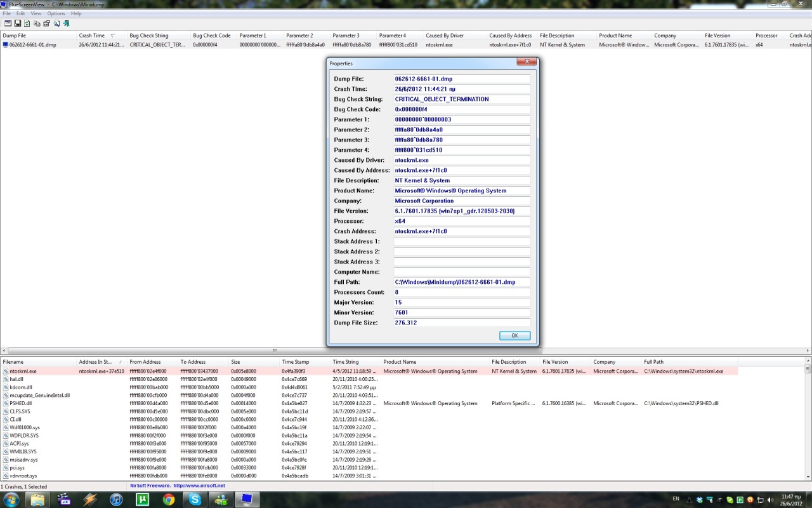Screen dimensions: 812x508
Task: Open iTunes from the taskbar
Action: pyautogui.click(x=116, y=499)
